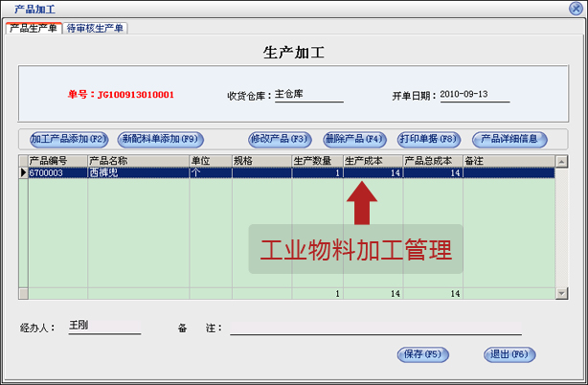Click the 产品编号 column header
Image resolution: width=588 pixels, height=385 pixels.
(x=57, y=161)
